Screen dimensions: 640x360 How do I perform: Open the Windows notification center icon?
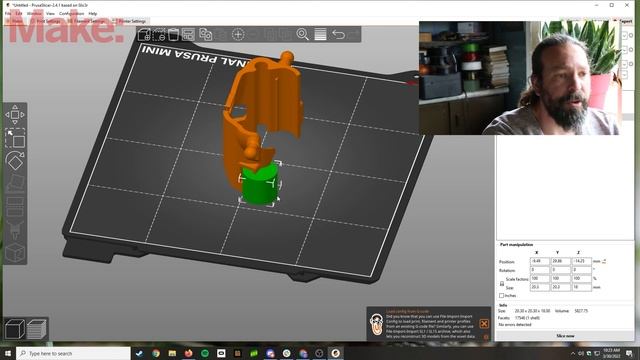tap(629, 353)
